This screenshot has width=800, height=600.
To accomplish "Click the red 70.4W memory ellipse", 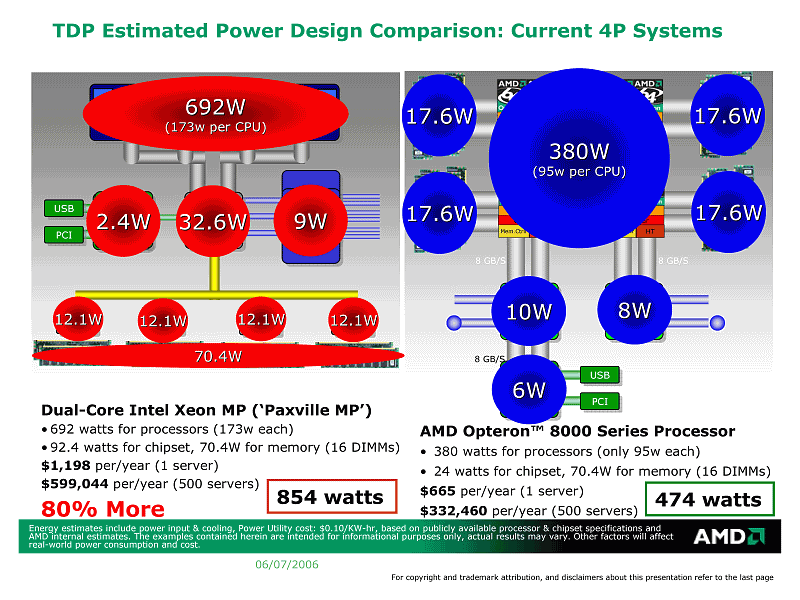I will (218, 356).
